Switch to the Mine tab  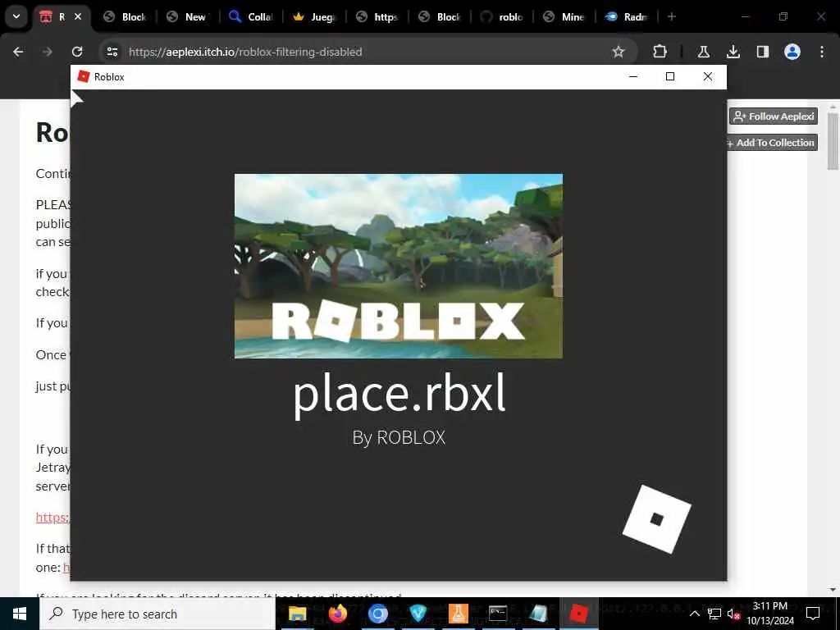pos(564,16)
